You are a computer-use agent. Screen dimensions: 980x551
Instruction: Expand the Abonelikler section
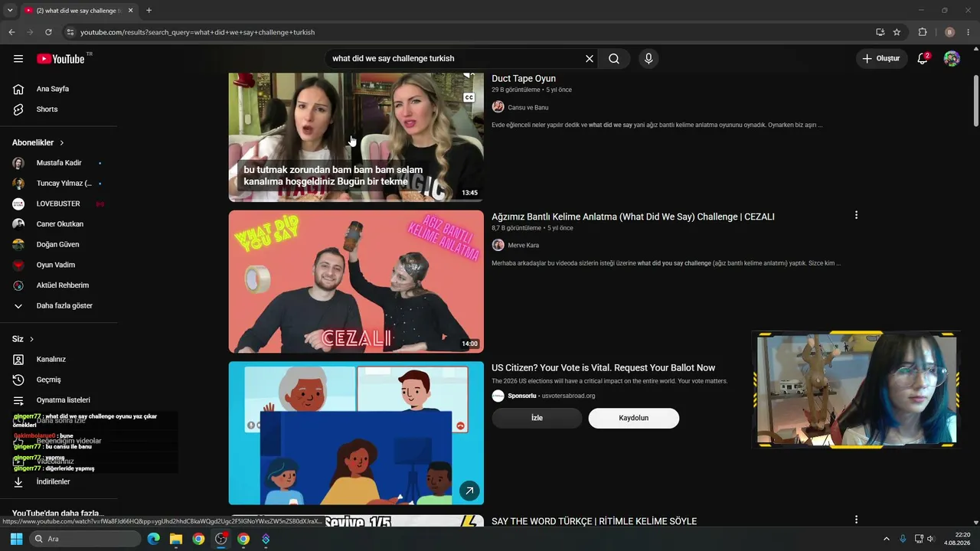[38, 142]
